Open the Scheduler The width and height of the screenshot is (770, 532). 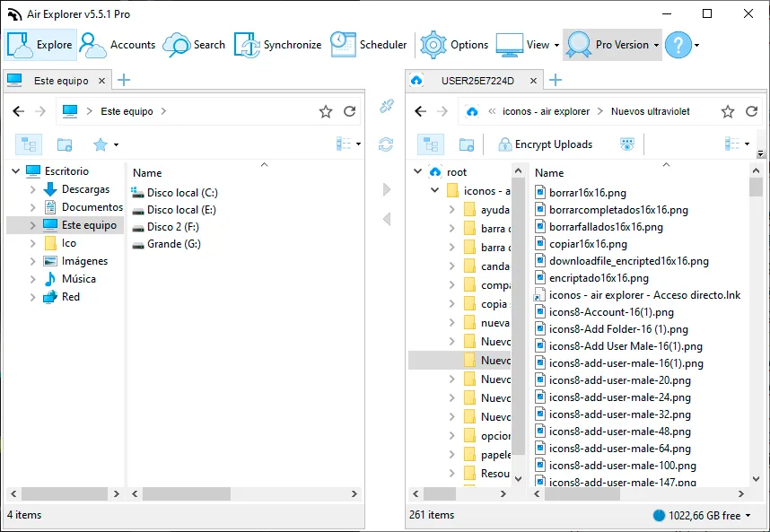pyautogui.click(x=369, y=45)
